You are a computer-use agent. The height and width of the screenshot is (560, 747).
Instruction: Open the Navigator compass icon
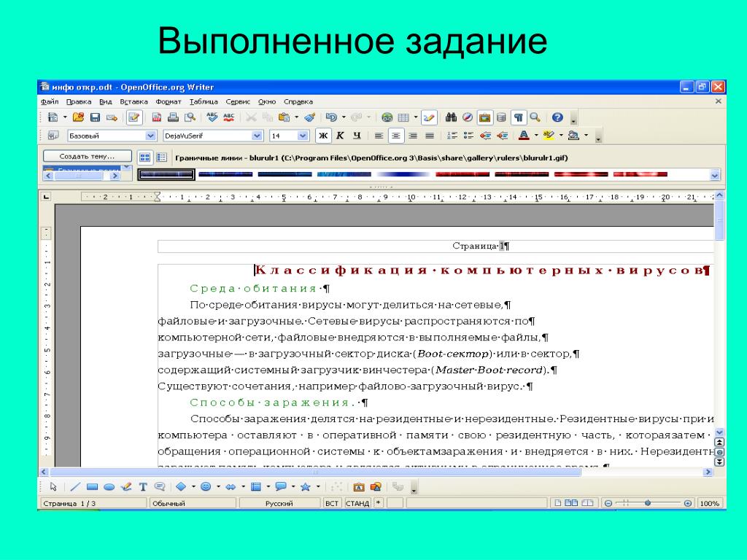click(468, 117)
